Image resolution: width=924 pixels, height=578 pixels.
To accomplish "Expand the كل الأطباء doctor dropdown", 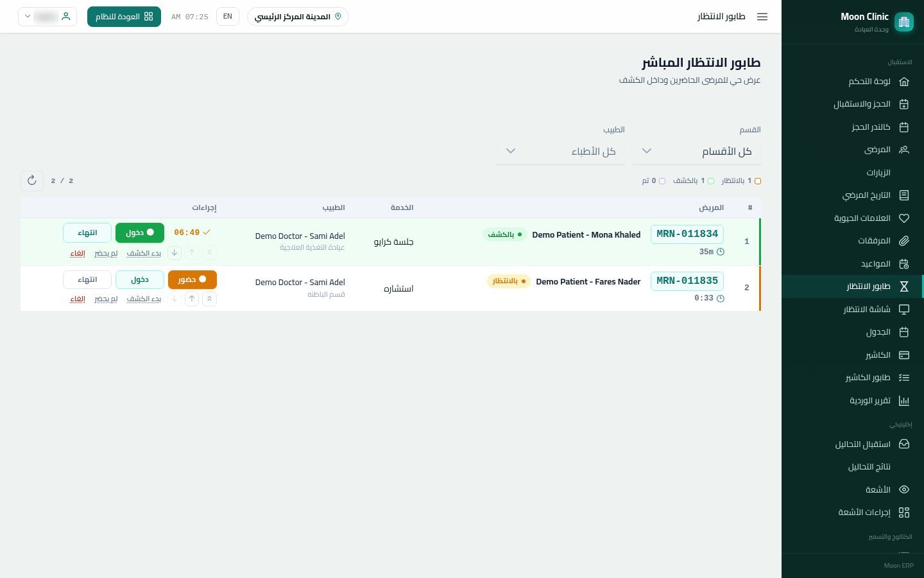I will [560, 152].
